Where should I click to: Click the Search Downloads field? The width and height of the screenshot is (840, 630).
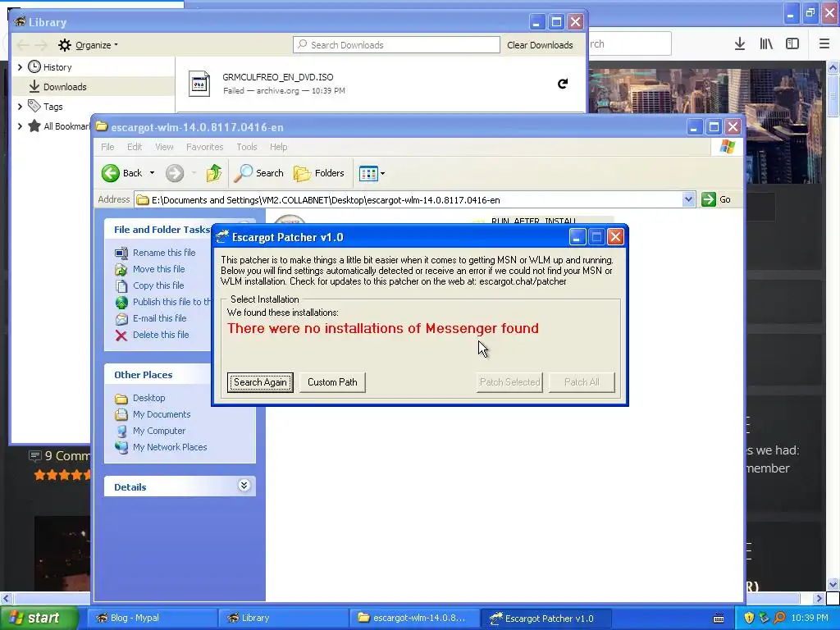point(396,45)
